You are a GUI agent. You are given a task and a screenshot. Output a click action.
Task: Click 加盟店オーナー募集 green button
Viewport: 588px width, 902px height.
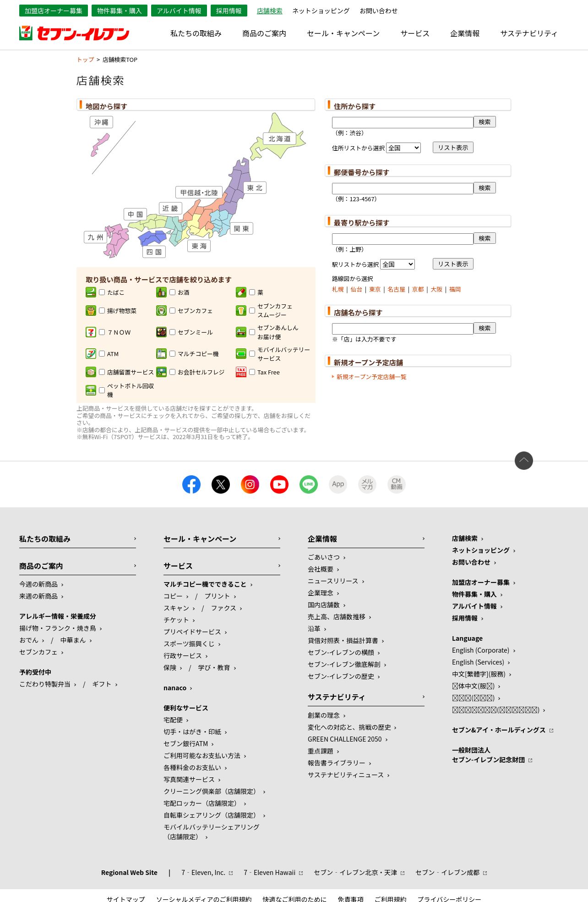coord(54,11)
